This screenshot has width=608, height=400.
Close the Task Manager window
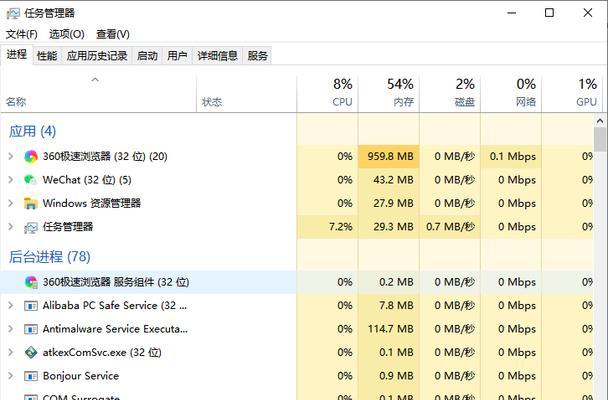pos(587,13)
